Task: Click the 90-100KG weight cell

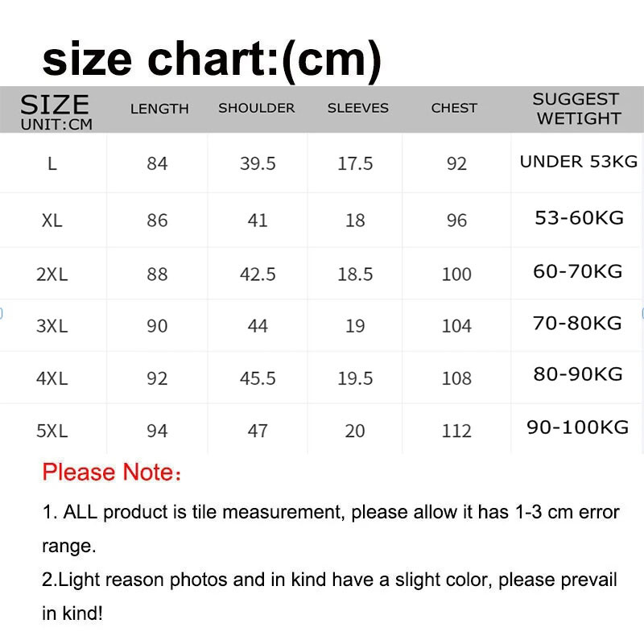Action: point(577,427)
